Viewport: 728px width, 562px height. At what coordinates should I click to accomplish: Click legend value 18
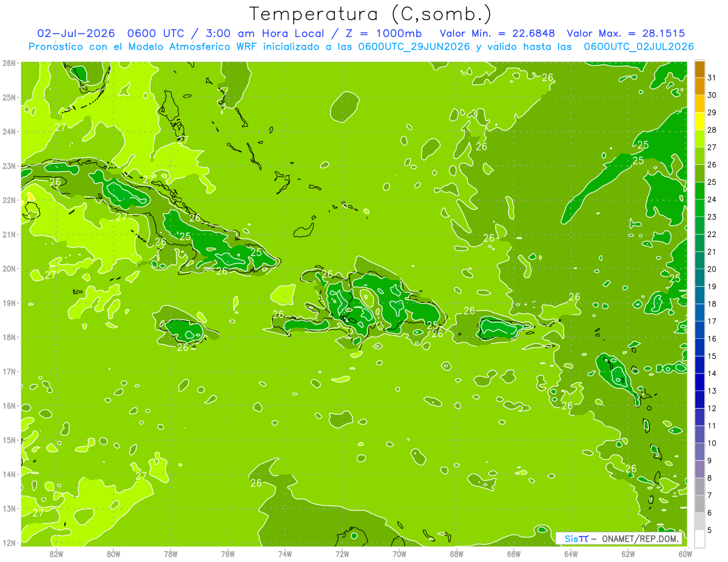[712, 304]
